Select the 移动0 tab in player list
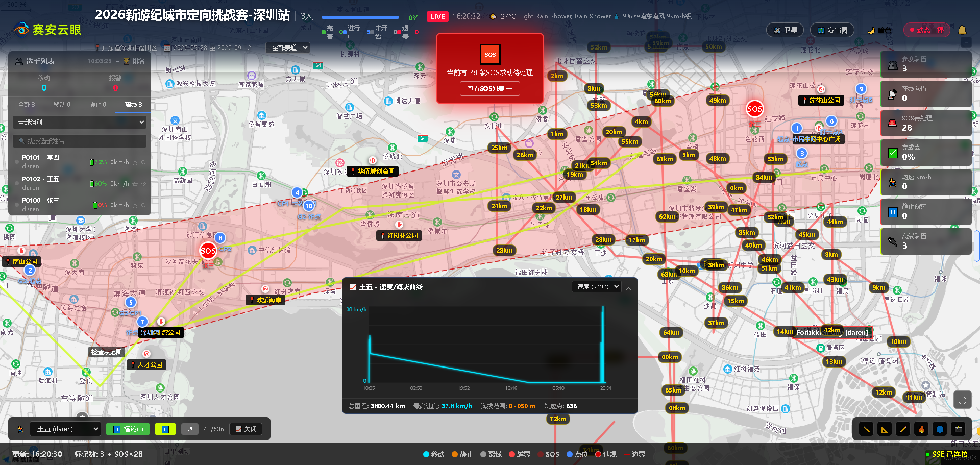This screenshot has height=465, width=980. tap(62, 104)
